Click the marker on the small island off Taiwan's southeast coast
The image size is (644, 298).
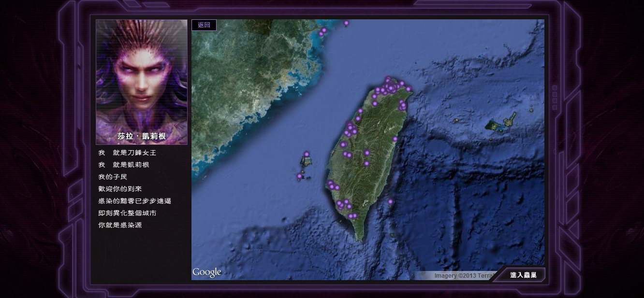tap(390, 202)
